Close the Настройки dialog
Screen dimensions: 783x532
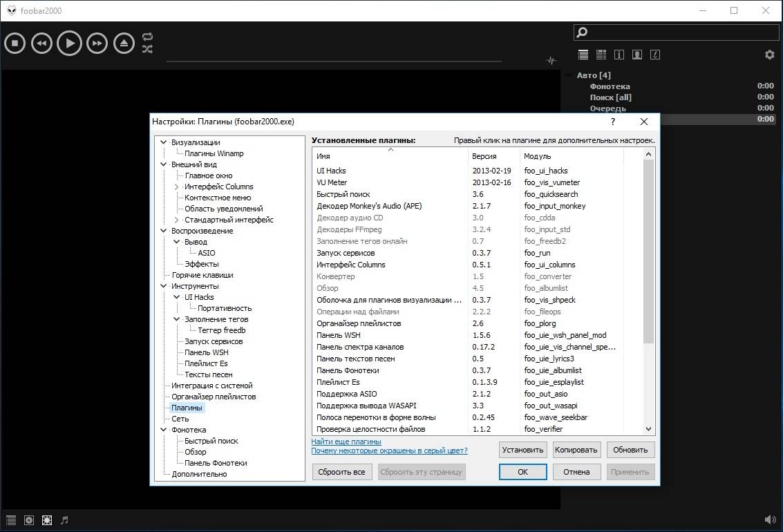click(x=644, y=122)
